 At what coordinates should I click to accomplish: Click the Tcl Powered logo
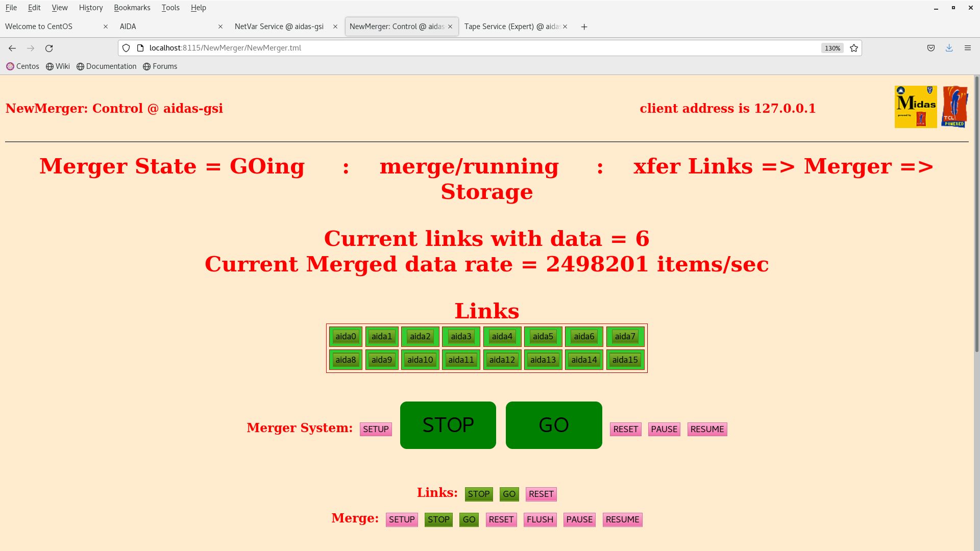tap(954, 107)
